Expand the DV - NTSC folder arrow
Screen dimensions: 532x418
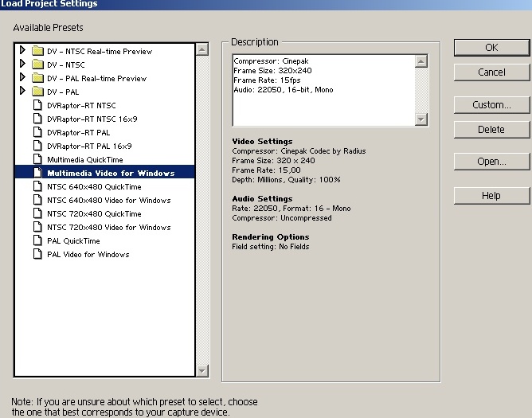tap(22, 64)
